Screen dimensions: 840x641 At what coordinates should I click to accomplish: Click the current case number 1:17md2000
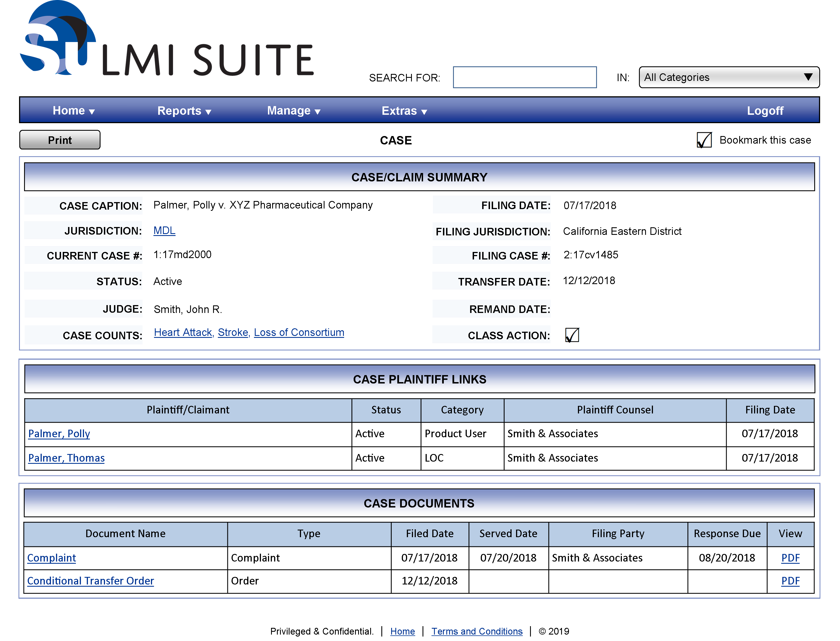tap(183, 254)
